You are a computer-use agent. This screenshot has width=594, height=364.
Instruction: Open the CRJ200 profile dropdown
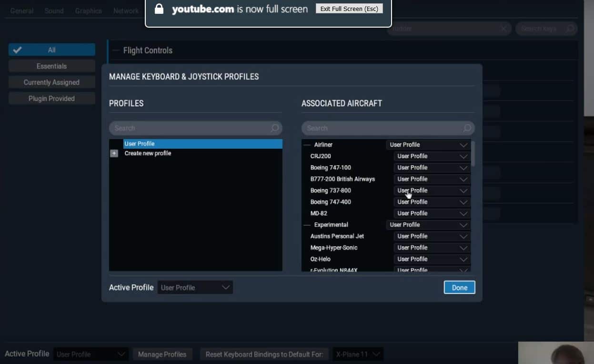(432, 156)
